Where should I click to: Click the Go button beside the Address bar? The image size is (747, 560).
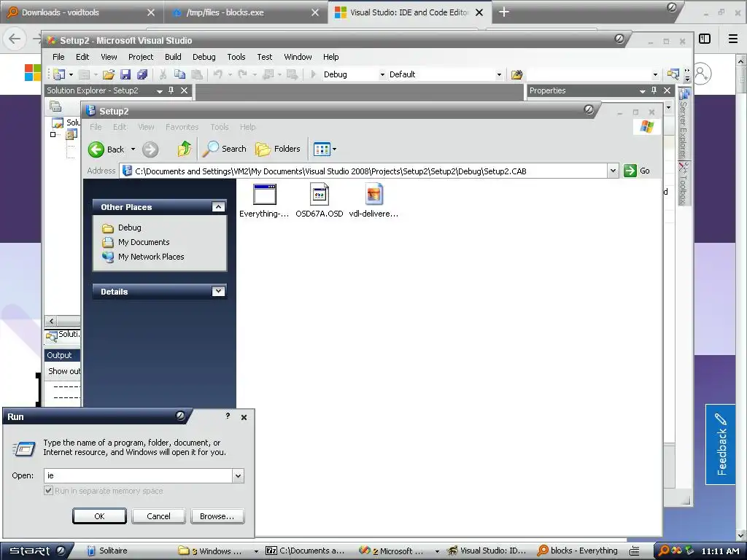637,171
